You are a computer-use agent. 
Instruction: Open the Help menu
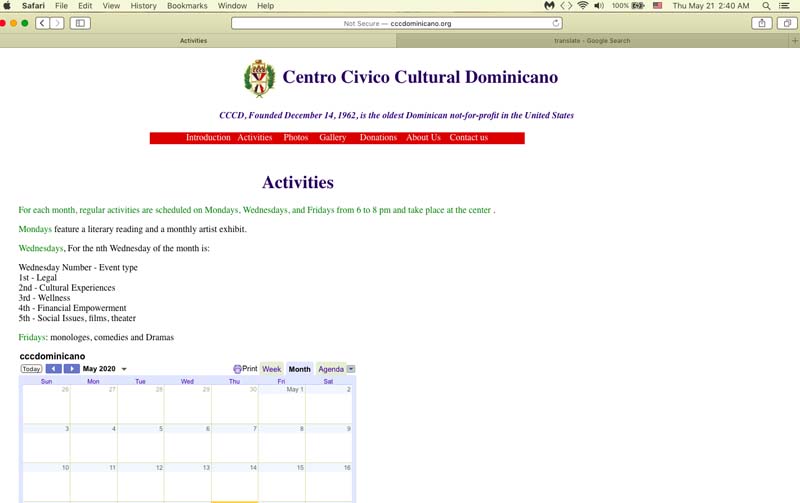tap(265, 6)
